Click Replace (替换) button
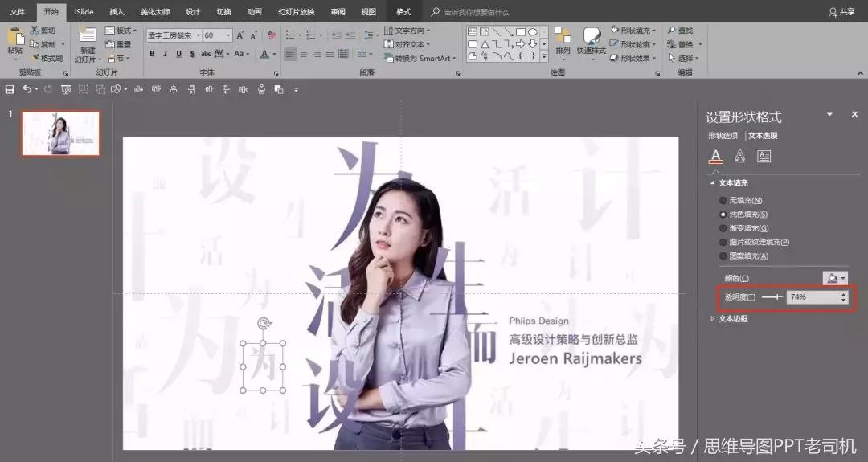This screenshot has height=462, width=868. [684, 43]
